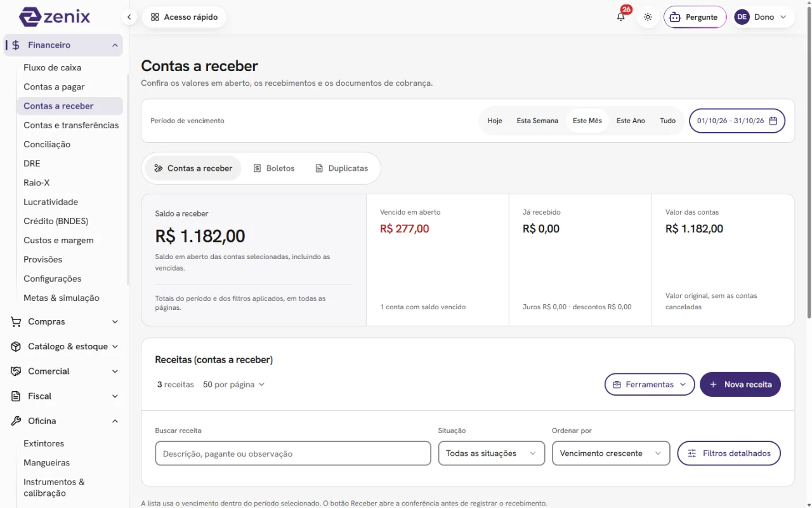
Task: Open the notifications bell
Action: tap(621, 17)
